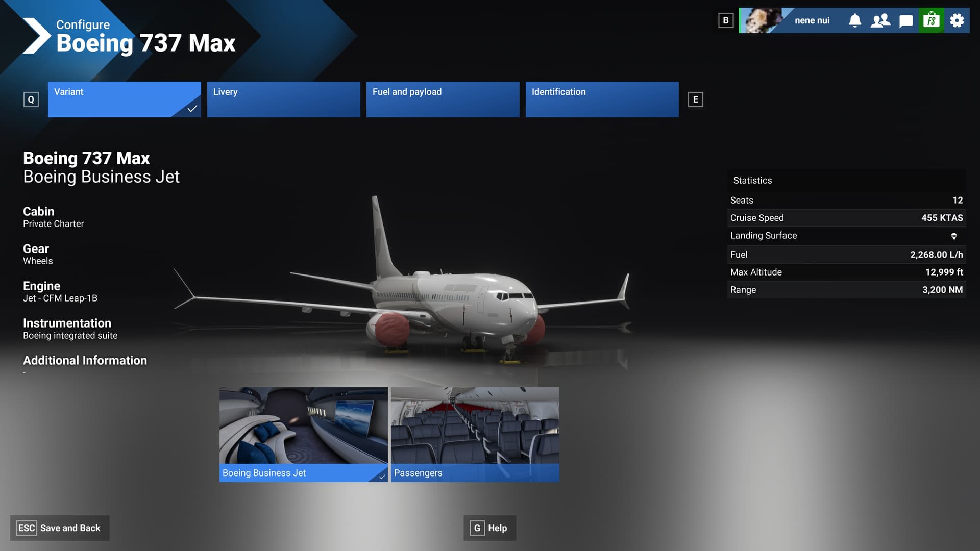Click the Gear Wheels text
Image resolution: width=980 pixels, height=551 pixels.
pos(38,254)
